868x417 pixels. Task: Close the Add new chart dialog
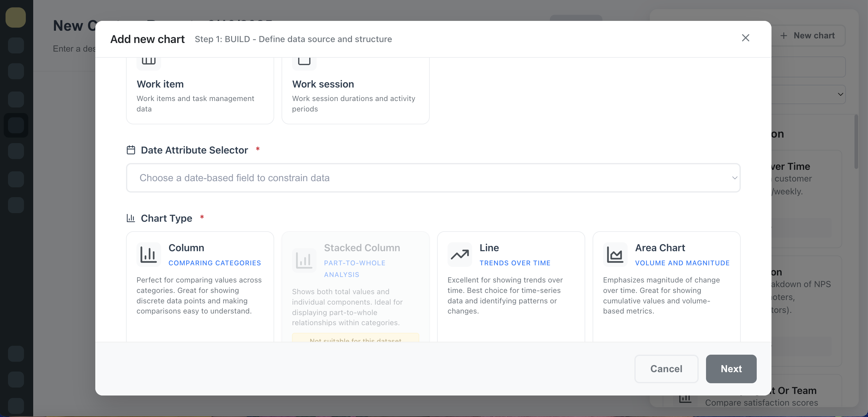745,38
